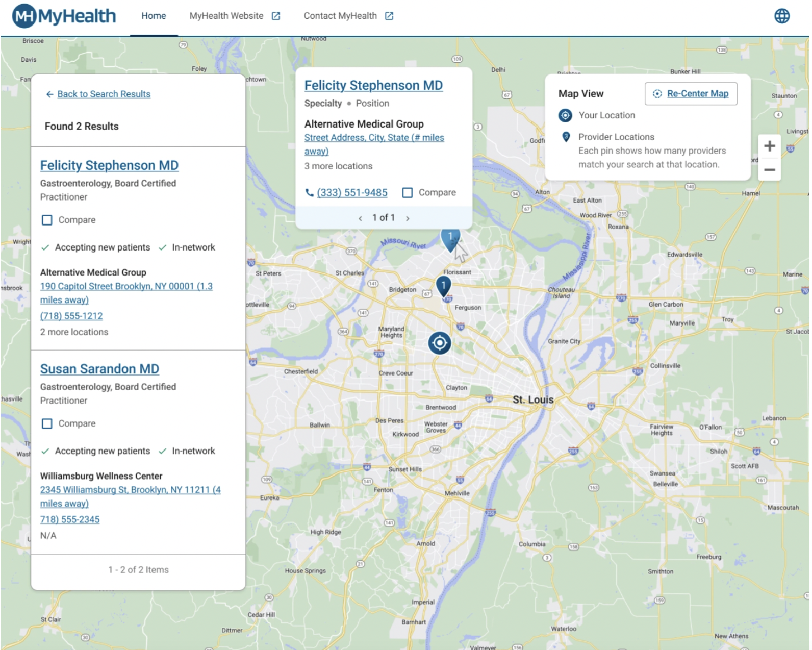Check Compare in the map popup card

(x=408, y=192)
